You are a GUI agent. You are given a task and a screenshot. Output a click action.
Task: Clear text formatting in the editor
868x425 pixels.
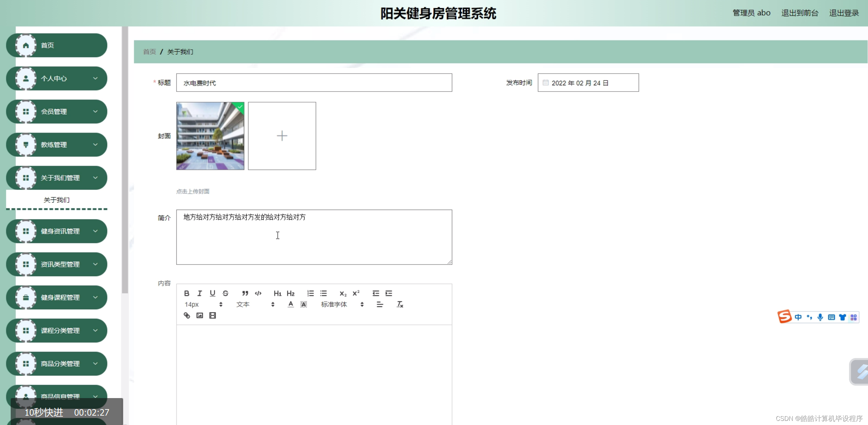(400, 304)
